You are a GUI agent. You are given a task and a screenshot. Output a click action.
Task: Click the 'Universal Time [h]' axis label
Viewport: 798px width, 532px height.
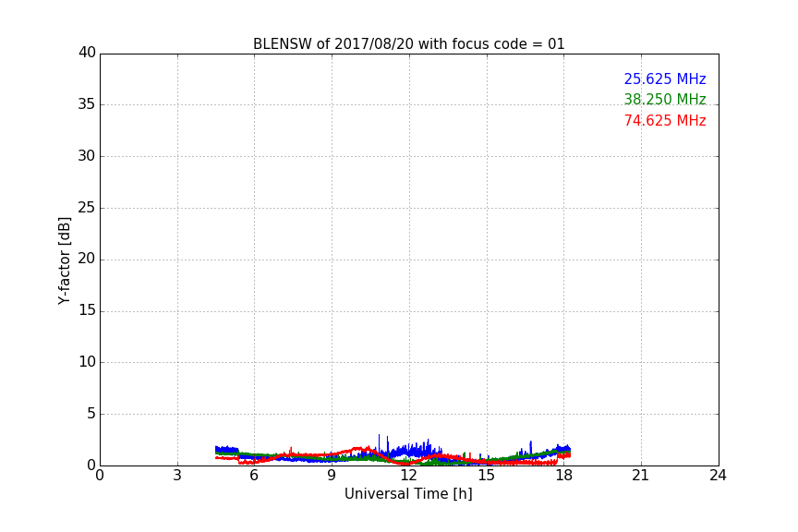[408, 494]
